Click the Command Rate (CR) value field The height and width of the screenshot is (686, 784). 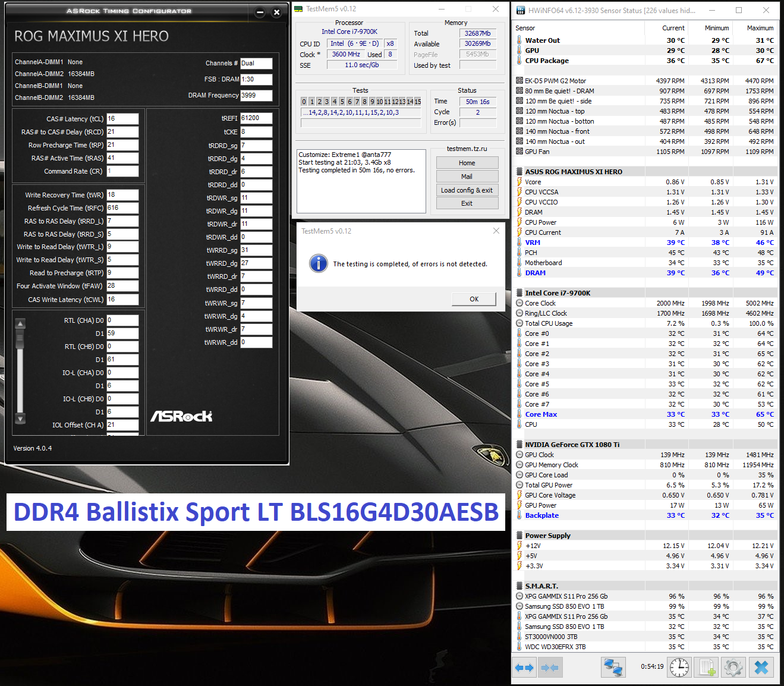122,171
